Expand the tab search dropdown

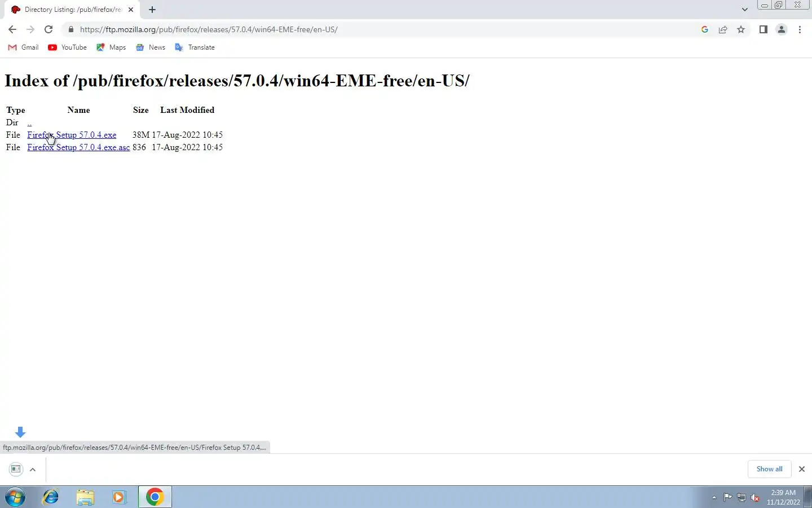[x=744, y=10]
